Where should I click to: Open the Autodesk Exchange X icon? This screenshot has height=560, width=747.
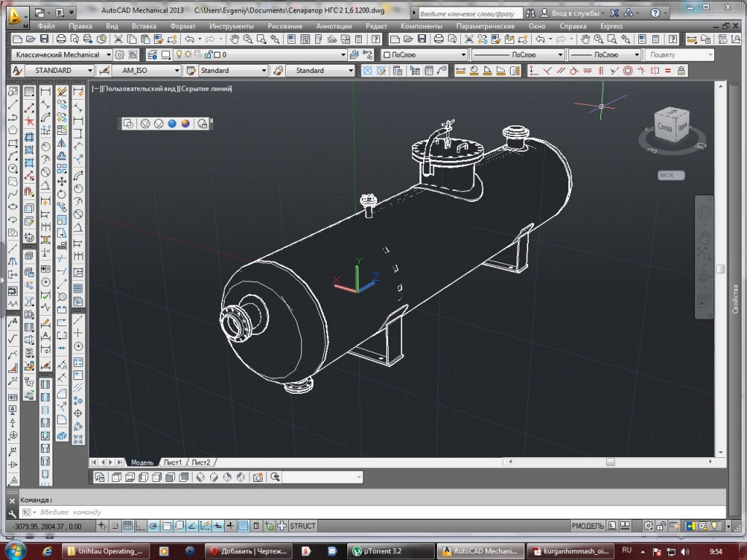tap(614, 13)
